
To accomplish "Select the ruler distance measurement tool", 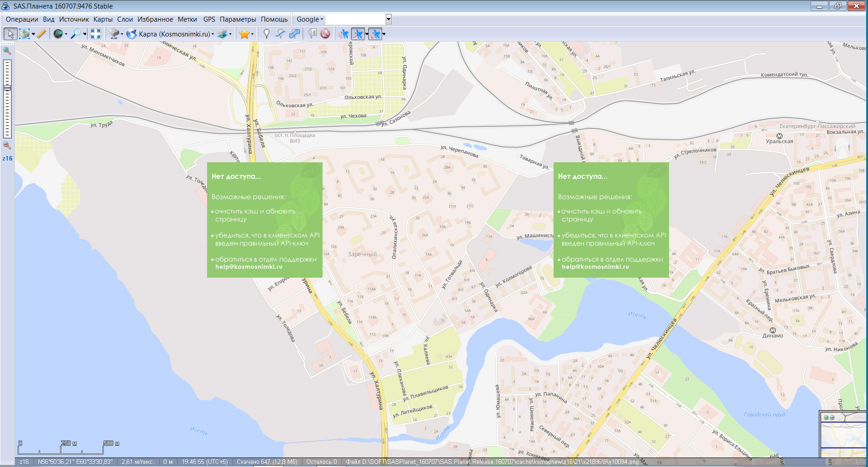I will [42, 34].
